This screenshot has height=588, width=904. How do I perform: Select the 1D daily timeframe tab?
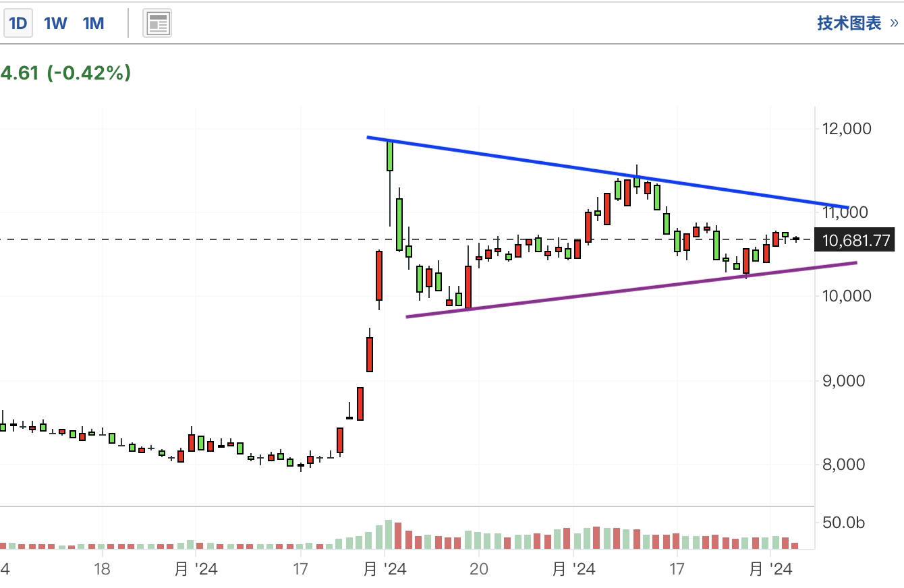point(18,24)
